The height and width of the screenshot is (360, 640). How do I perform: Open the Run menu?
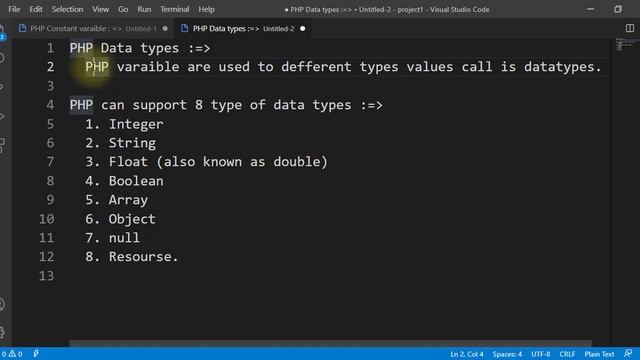(x=144, y=9)
